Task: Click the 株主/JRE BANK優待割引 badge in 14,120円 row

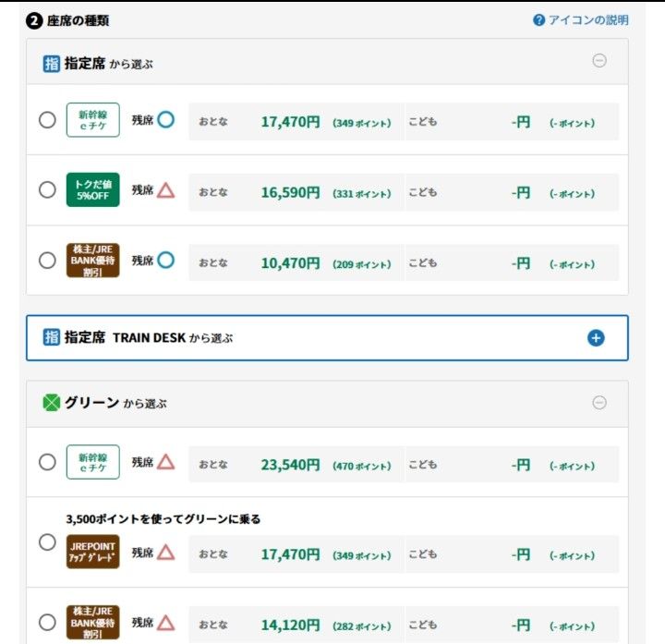Action: pos(93,623)
